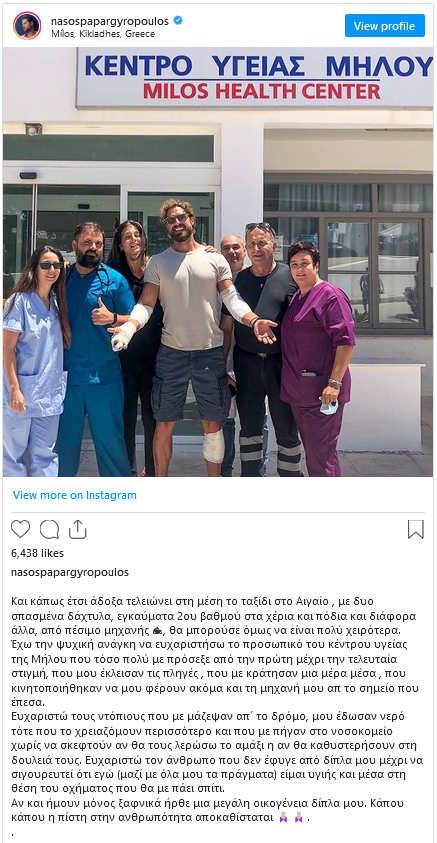Open nasospapargyropoulos username in header
This screenshot has width=437, height=843.
110,22
